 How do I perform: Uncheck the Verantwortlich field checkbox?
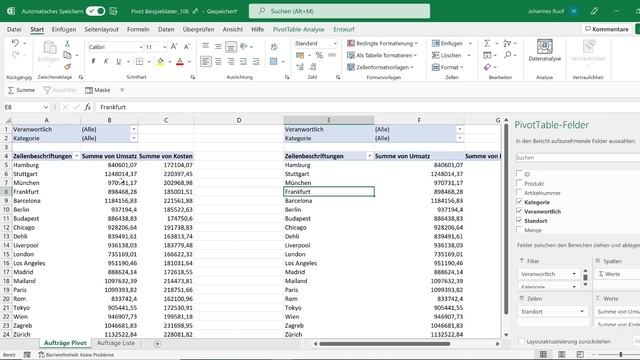(x=519, y=211)
